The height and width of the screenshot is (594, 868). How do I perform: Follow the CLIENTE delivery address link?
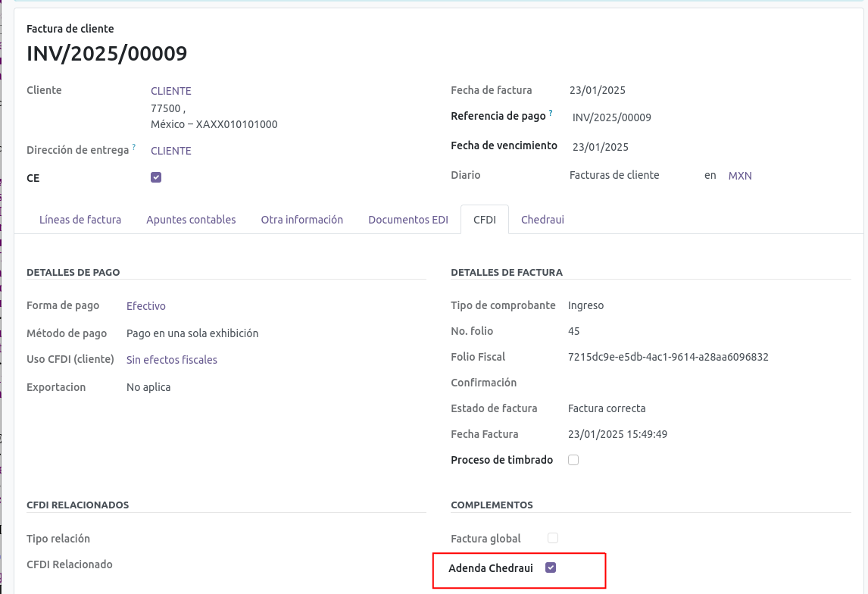pyautogui.click(x=171, y=151)
